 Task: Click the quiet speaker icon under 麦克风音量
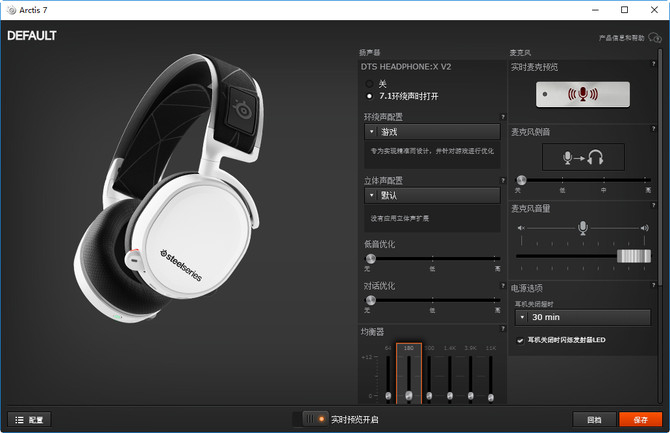521,228
